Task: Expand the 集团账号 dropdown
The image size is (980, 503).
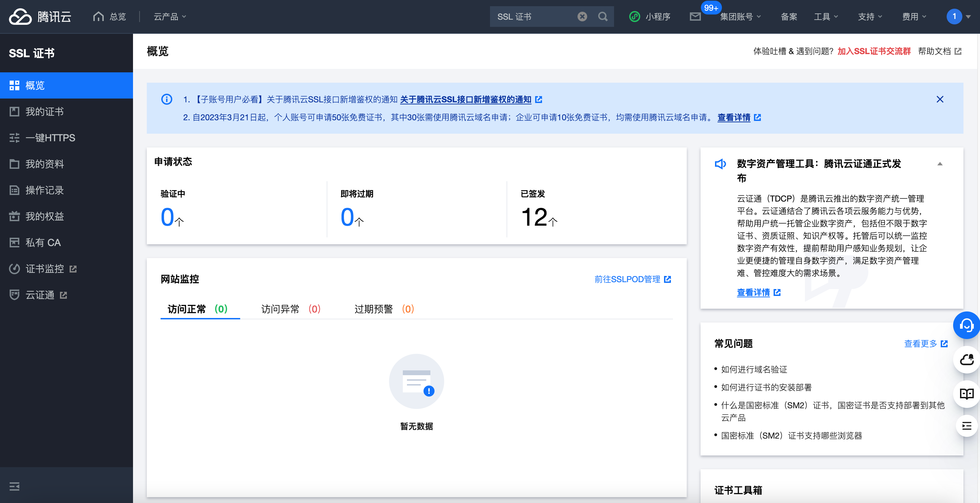Action: [740, 16]
